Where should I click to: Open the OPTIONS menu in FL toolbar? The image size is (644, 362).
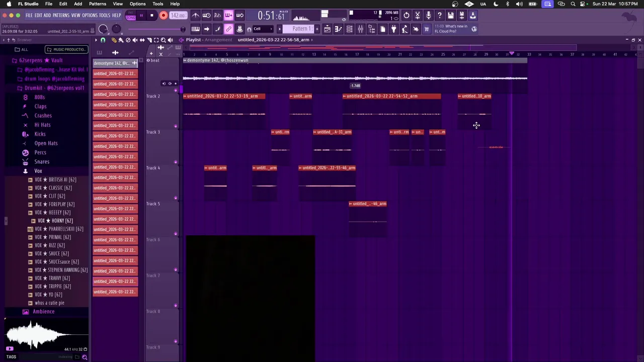tap(90, 15)
